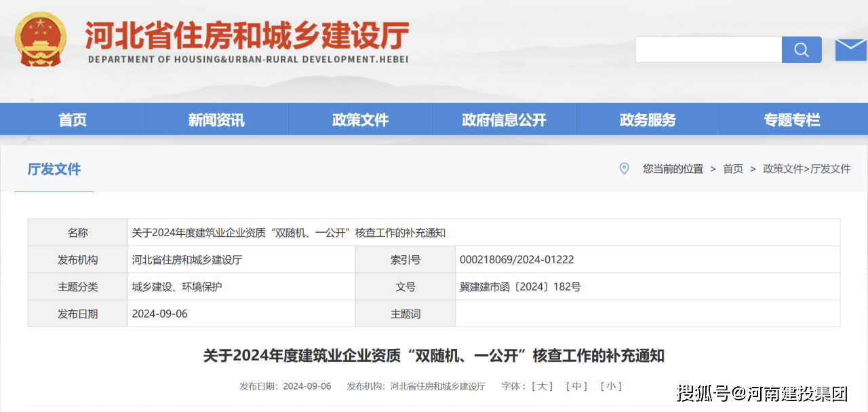Click the document name in 名称 row
Viewport: 868px width, 412px height.
tap(288, 233)
